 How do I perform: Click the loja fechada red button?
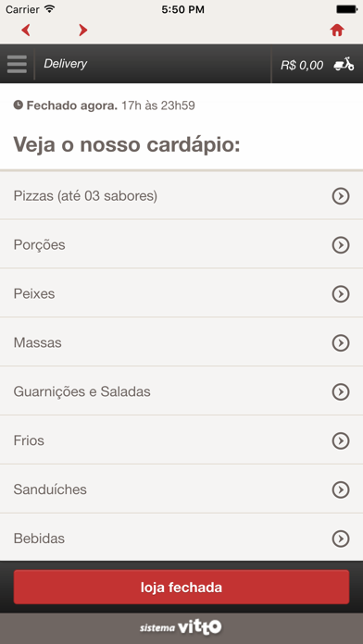pyautogui.click(x=181, y=587)
